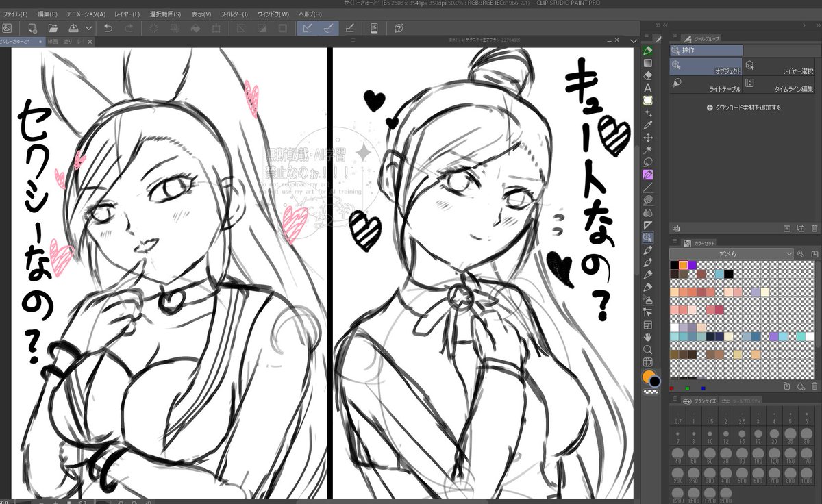Open the レイヤー(L) menu
Image resolution: width=822 pixels, height=504 pixels.
[x=127, y=14]
